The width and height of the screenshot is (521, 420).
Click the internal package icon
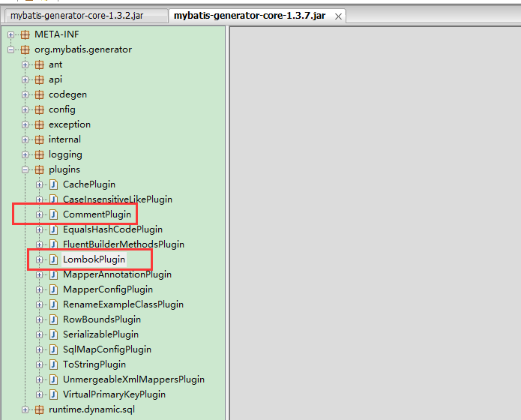(x=40, y=139)
